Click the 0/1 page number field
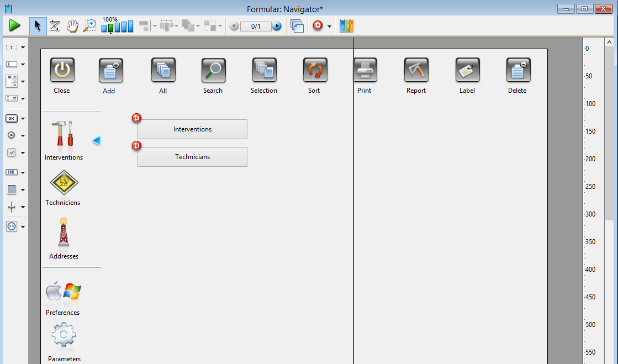The width and height of the screenshot is (618, 364). click(x=256, y=26)
